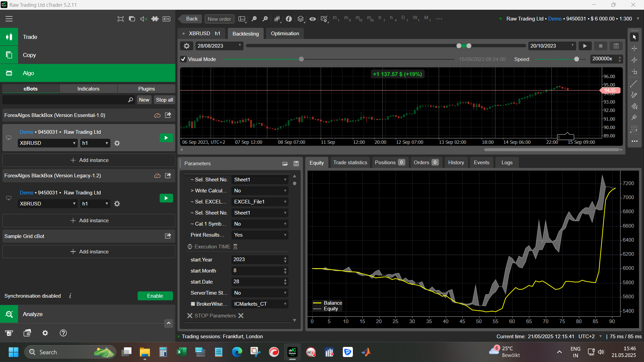Open the backtest end date 20/10/2023 dropdown
The image size is (644, 362).
552,46
